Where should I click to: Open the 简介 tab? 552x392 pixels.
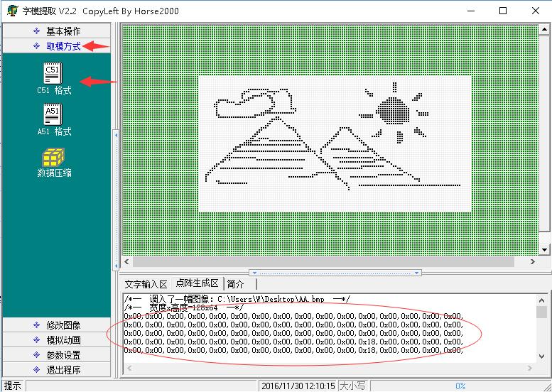[236, 284]
